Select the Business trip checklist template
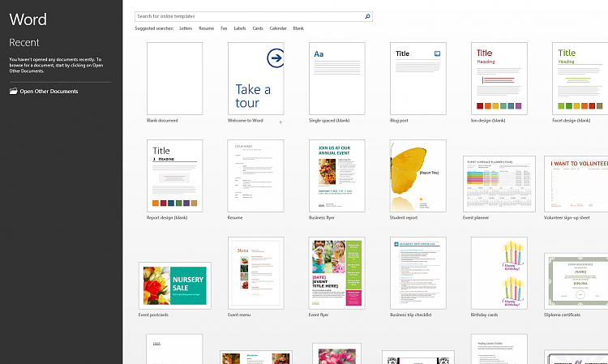The width and height of the screenshot is (608, 364). [418, 273]
